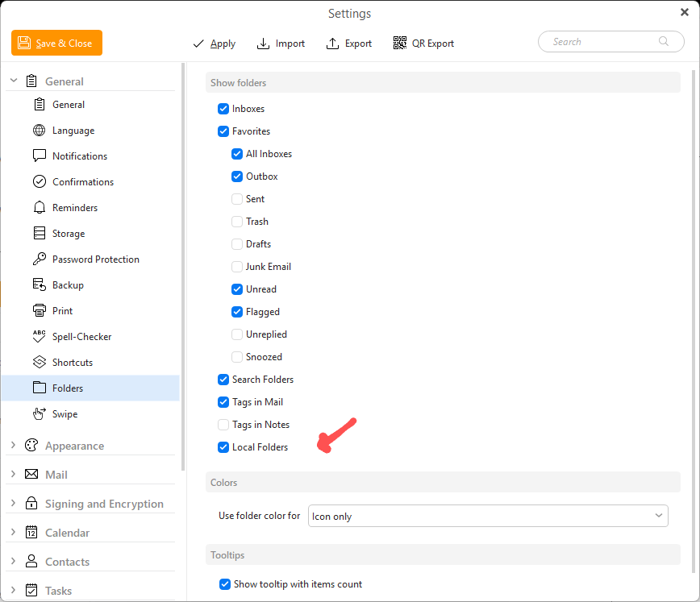Screen dimensions: 700x602
Task: Click the Storage drive icon
Action: point(40,233)
